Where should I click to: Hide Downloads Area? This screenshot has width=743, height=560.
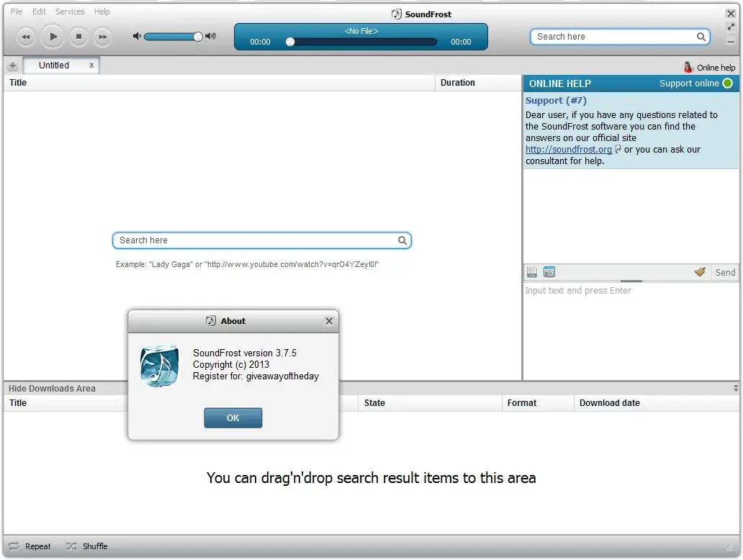point(52,389)
